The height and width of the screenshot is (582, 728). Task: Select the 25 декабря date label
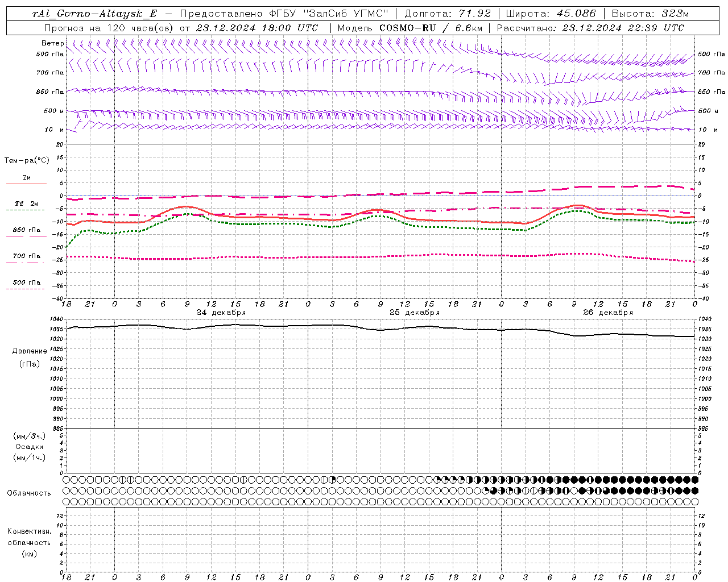pos(414,313)
